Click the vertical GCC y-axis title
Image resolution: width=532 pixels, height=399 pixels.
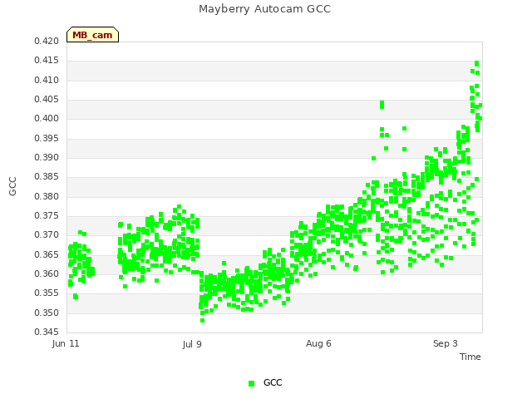coord(12,186)
